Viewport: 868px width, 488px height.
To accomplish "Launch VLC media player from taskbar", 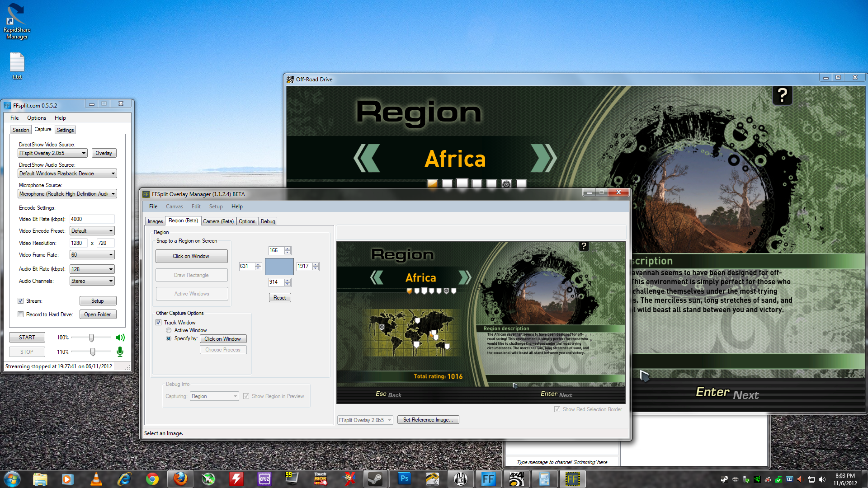I will coord(96,479).
